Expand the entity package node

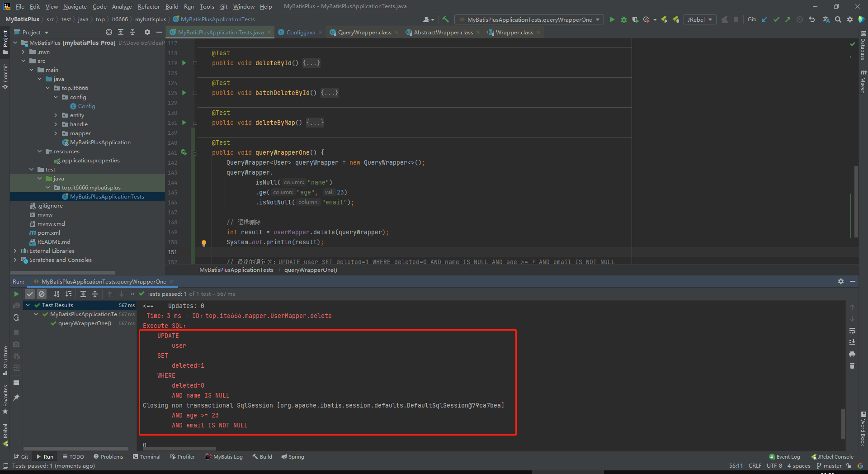tap(56, 115)
